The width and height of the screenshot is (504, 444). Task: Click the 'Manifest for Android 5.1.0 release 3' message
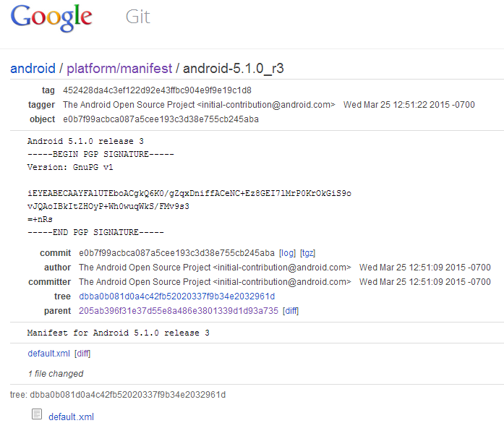(119, 333)
